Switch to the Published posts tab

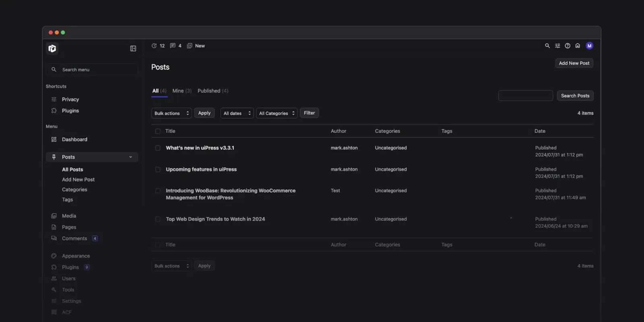213,91
